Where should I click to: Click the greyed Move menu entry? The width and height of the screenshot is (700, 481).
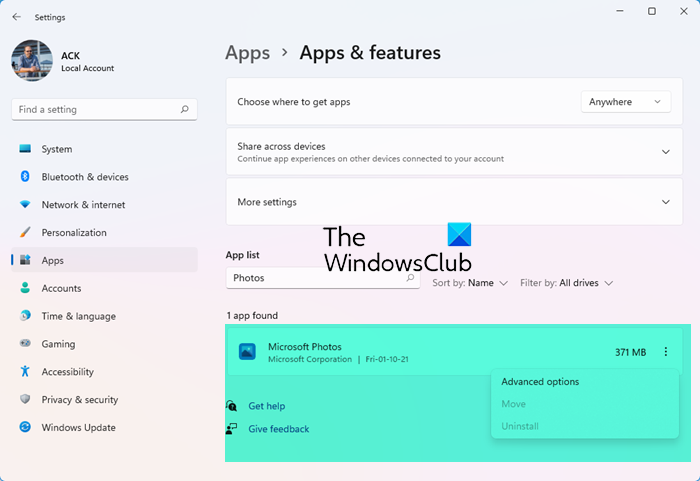(x=513, y=404)
